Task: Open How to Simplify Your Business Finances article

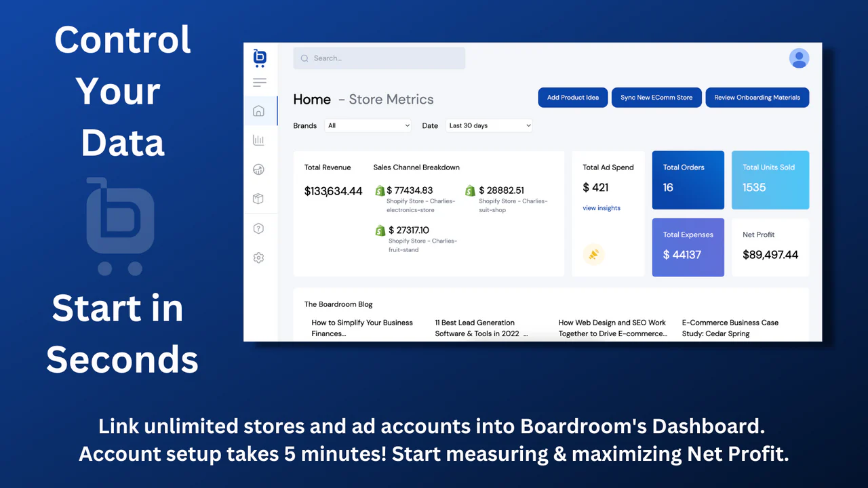Action: (x=362, y=328)
